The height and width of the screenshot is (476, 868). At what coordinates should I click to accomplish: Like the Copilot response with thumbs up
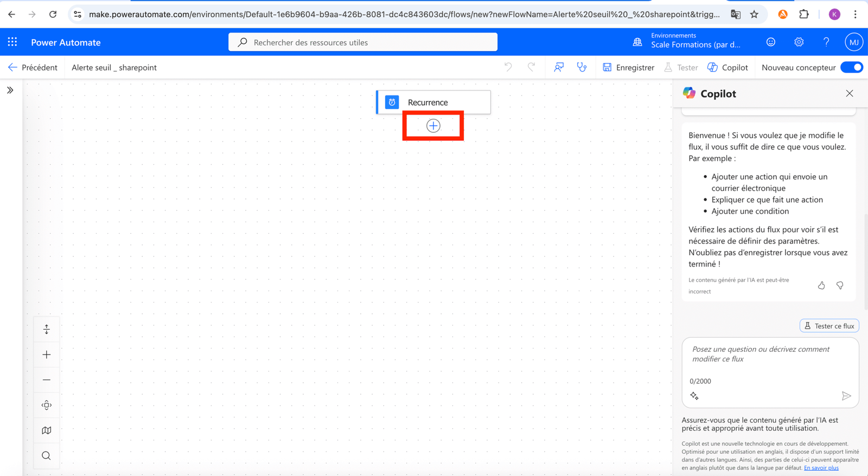tap(821, 285)
